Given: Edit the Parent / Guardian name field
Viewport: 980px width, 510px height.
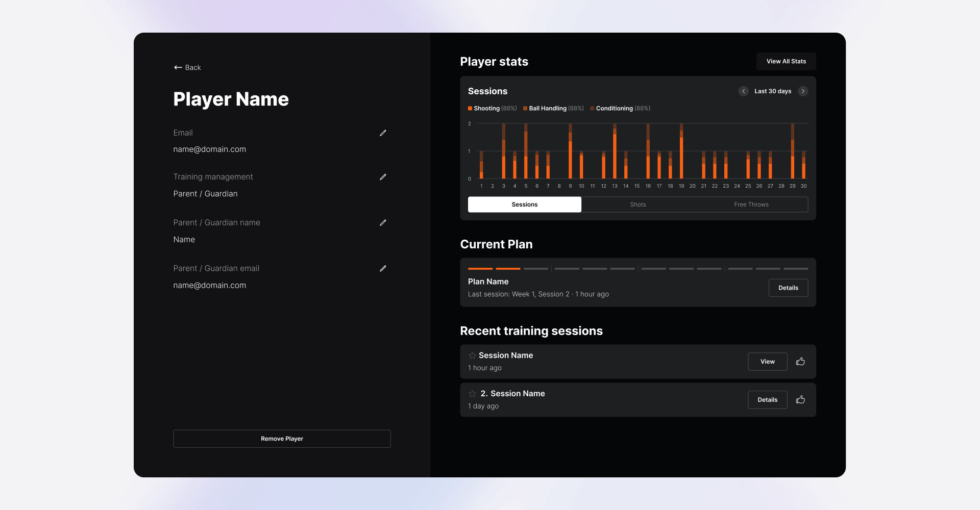Looking at the screenshot, I should (x=383, y=223).
